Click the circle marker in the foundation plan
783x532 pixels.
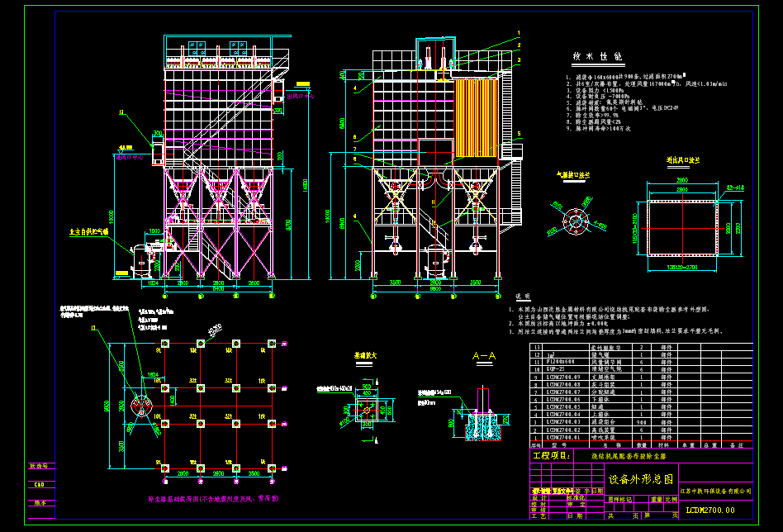(x=141, y=406)
